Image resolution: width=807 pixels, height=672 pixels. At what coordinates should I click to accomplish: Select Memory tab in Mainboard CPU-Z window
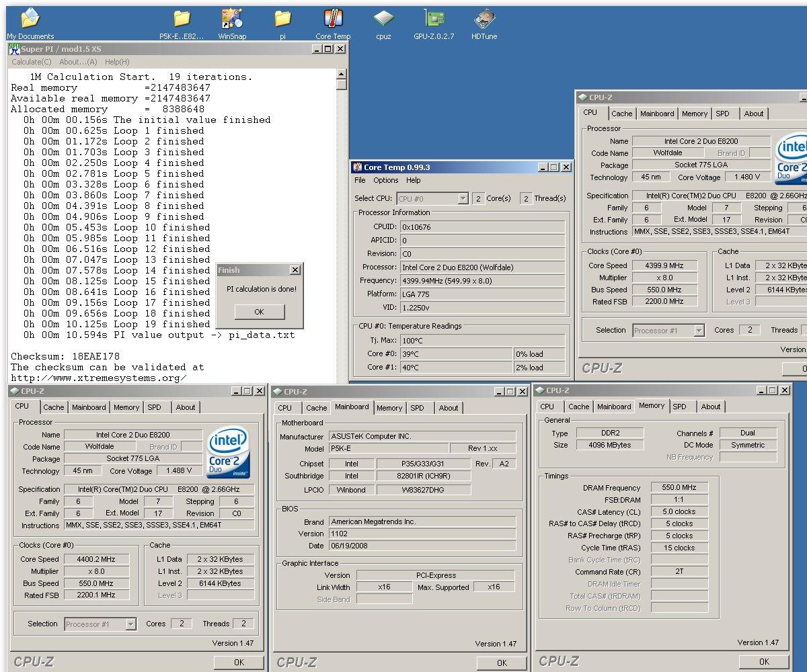389,408
